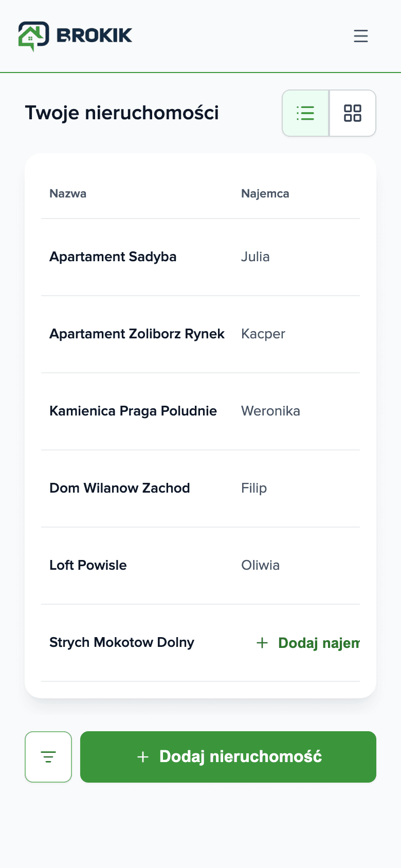Click the Nazwa column header
The height and width of the screenshot is (868, 401).
point(68,193)
